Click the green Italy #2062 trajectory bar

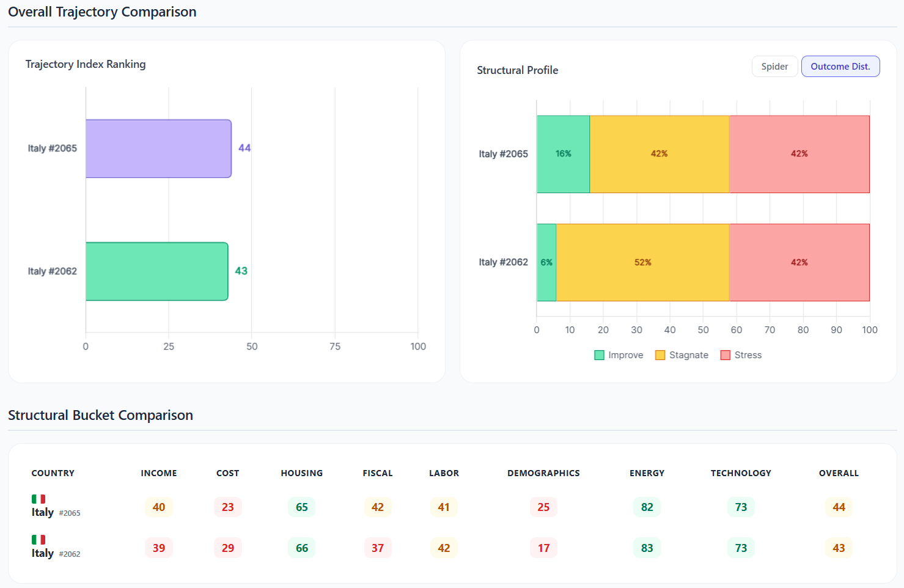pos(156,271)
